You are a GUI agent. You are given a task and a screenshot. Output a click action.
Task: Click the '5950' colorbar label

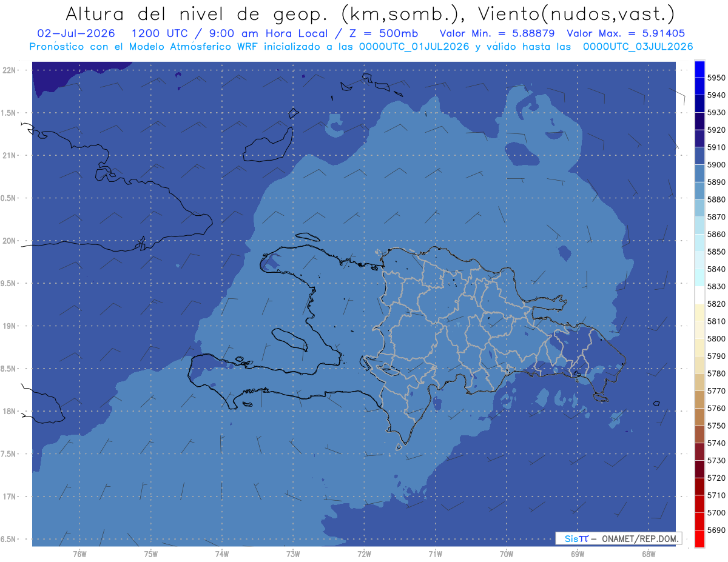pos(716,78)
